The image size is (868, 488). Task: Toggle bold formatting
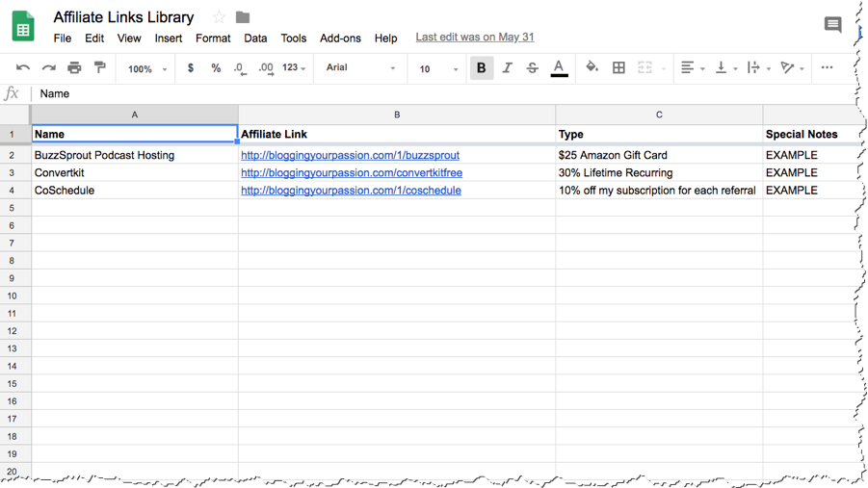point(481,68)
